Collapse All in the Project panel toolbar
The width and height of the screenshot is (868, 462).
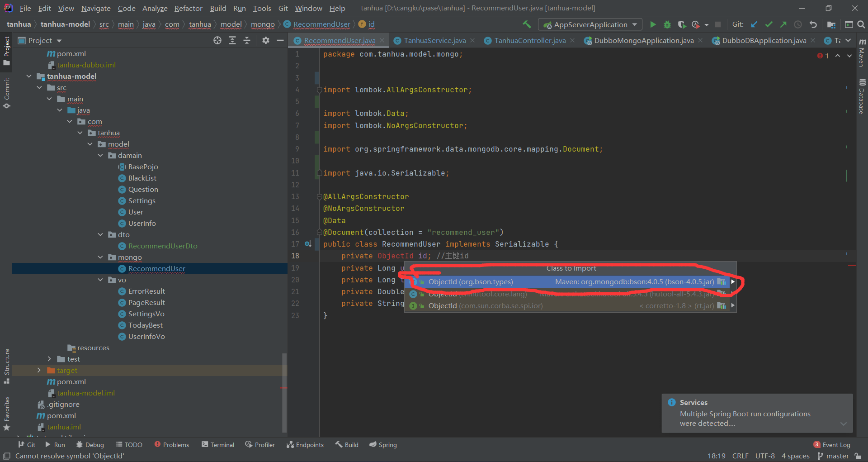click(247, 40)
